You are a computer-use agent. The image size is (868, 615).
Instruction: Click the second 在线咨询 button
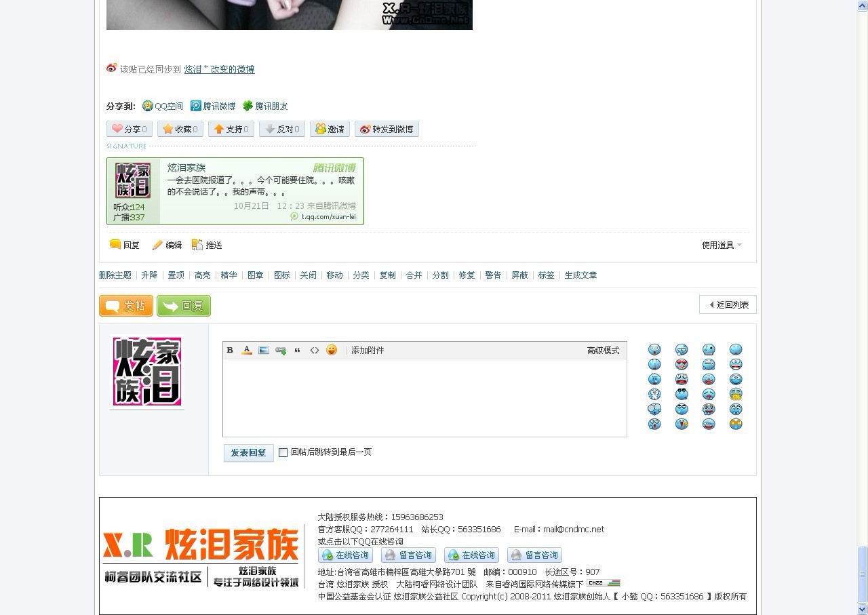pyautogui.click(x=471, y=555)
